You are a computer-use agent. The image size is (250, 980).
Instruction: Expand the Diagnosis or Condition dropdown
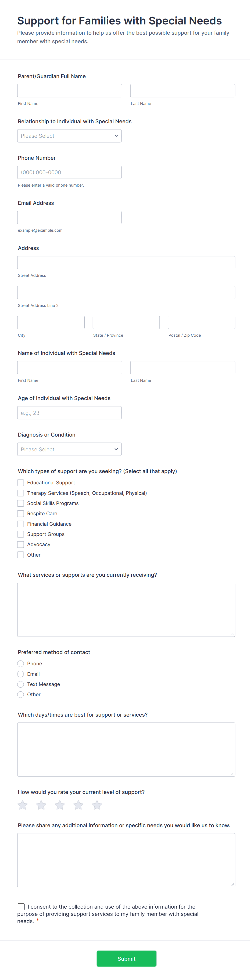69,449
